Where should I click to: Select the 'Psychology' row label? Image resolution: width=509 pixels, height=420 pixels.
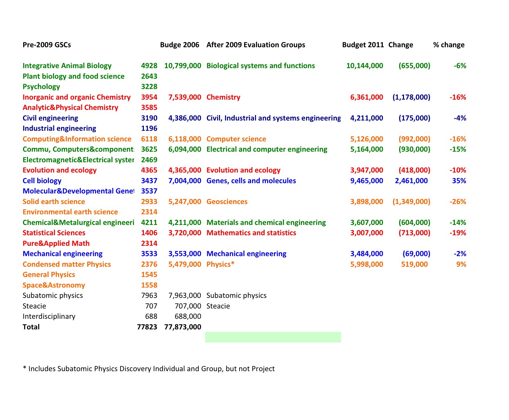point(41,87)
